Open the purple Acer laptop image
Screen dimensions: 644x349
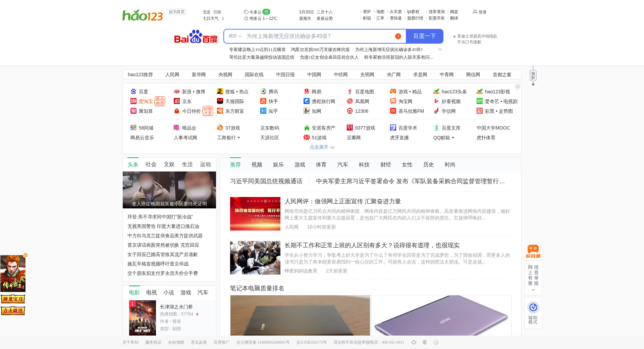click(441, 315)
